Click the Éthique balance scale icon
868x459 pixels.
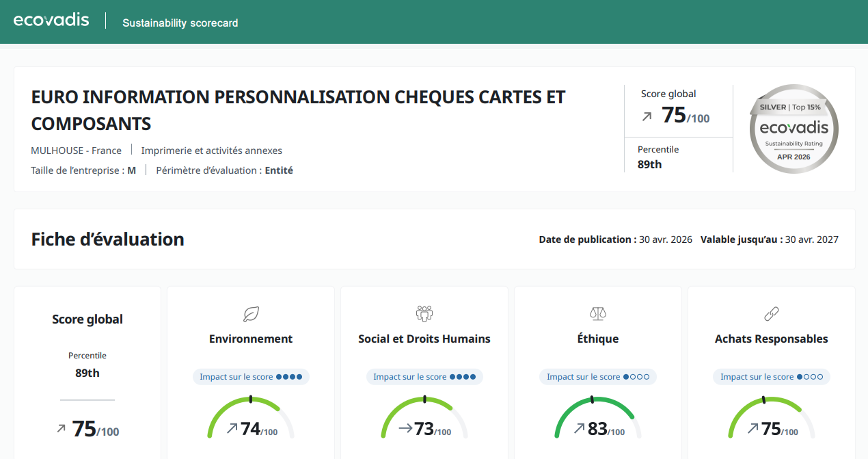[x=598, y=314]
